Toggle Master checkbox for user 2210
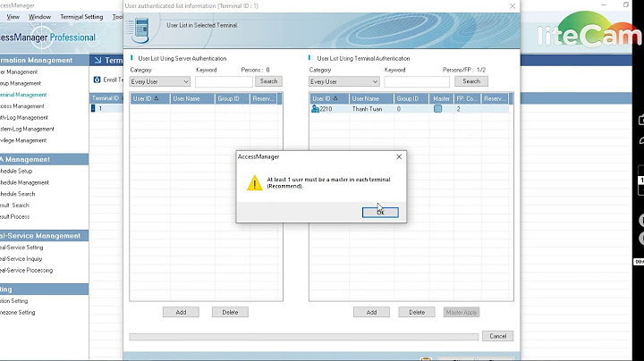Image resolution: width=644 pixels, height=361 pixels. pos(437,109)
